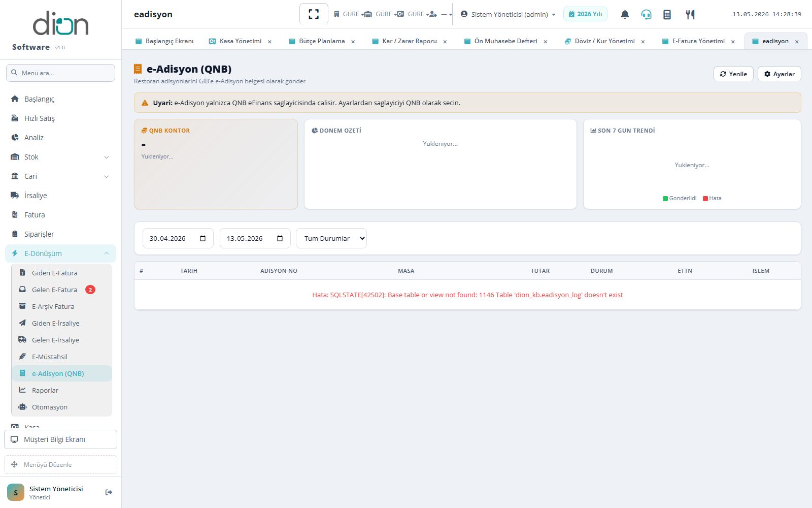This screenshot has height=508, width=812.
Task: Log out using the exit icon
Action: [x=109, y=492]
